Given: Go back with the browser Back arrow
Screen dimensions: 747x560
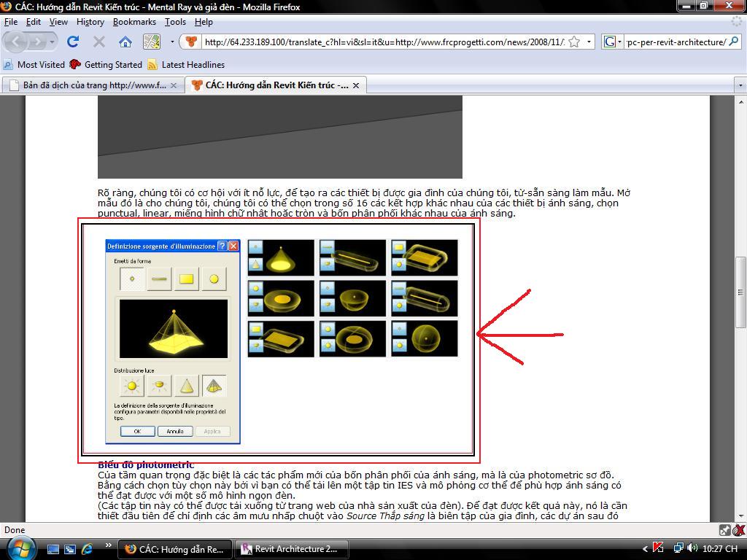Looking at the screenshot, I should pyautogui.click(x=17, y=42).
